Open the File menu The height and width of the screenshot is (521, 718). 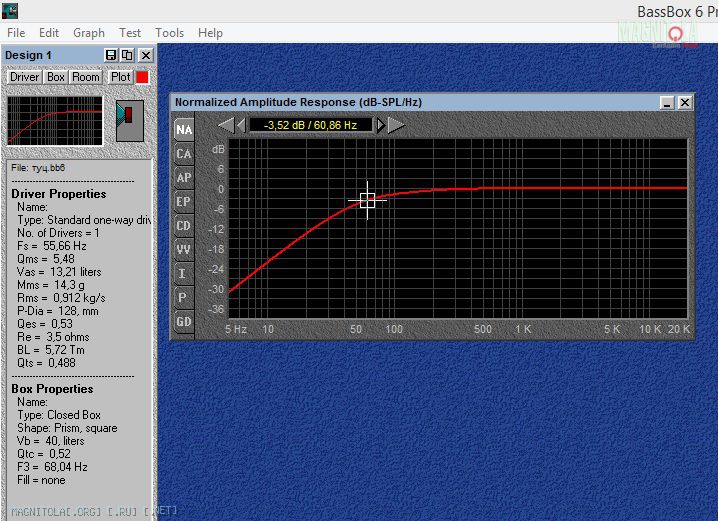pos(16,33)
